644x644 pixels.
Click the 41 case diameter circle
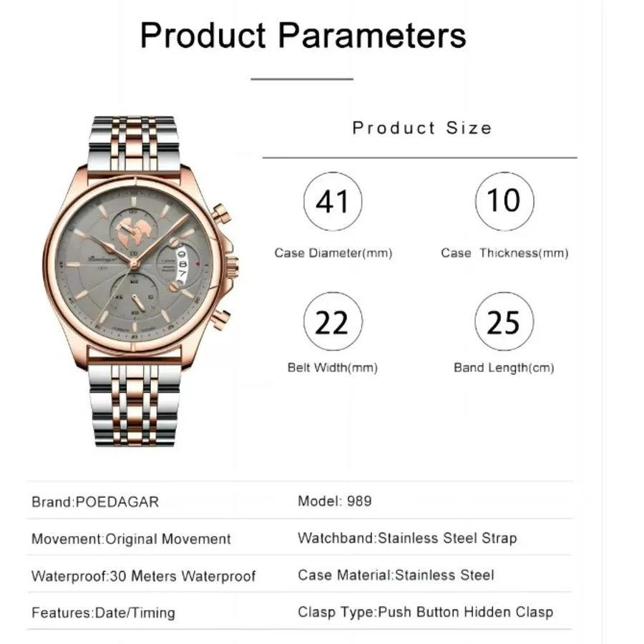click(x=333, y=202)
